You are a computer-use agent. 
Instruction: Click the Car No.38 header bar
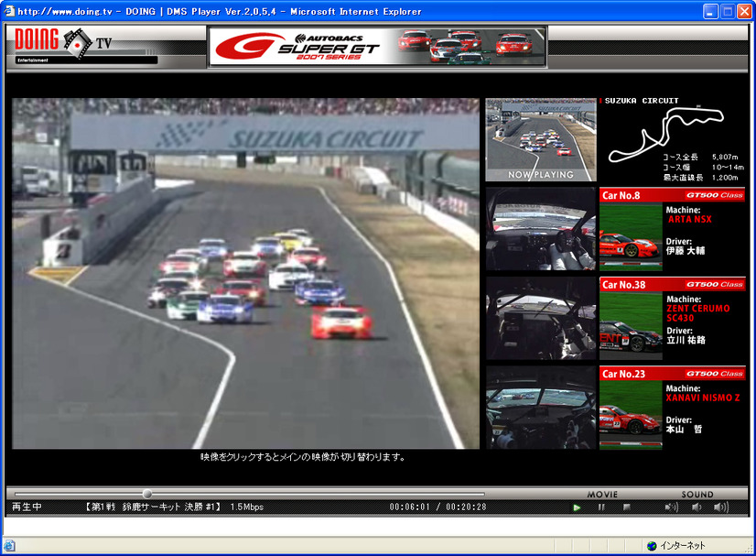(673, 285)
